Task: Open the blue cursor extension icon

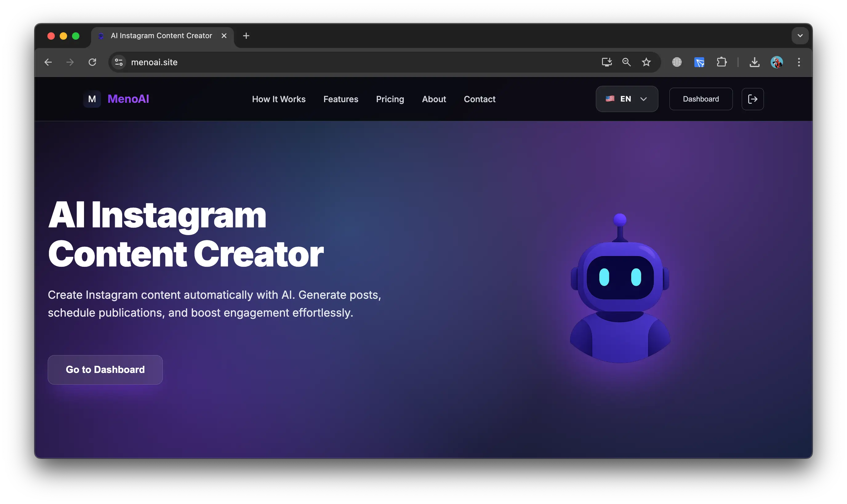Action: click(x=699, y=62)
